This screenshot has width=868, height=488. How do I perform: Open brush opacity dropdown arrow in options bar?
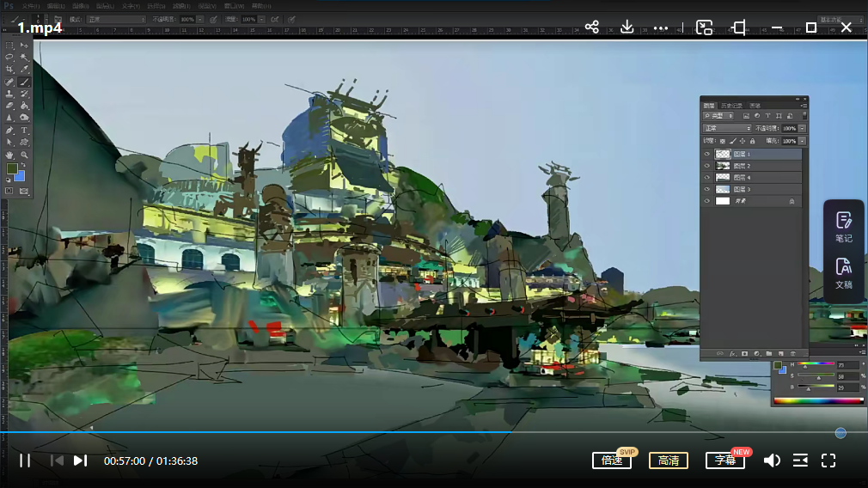point(200,20)
